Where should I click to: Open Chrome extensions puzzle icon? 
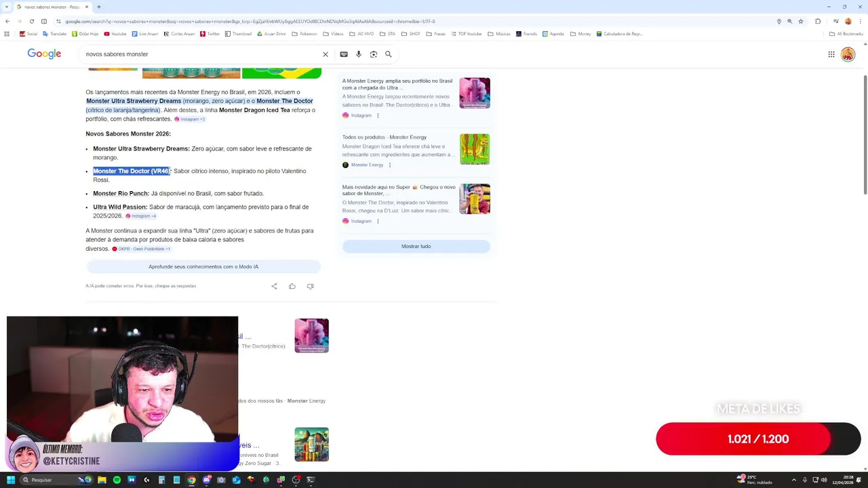(818, 21)
